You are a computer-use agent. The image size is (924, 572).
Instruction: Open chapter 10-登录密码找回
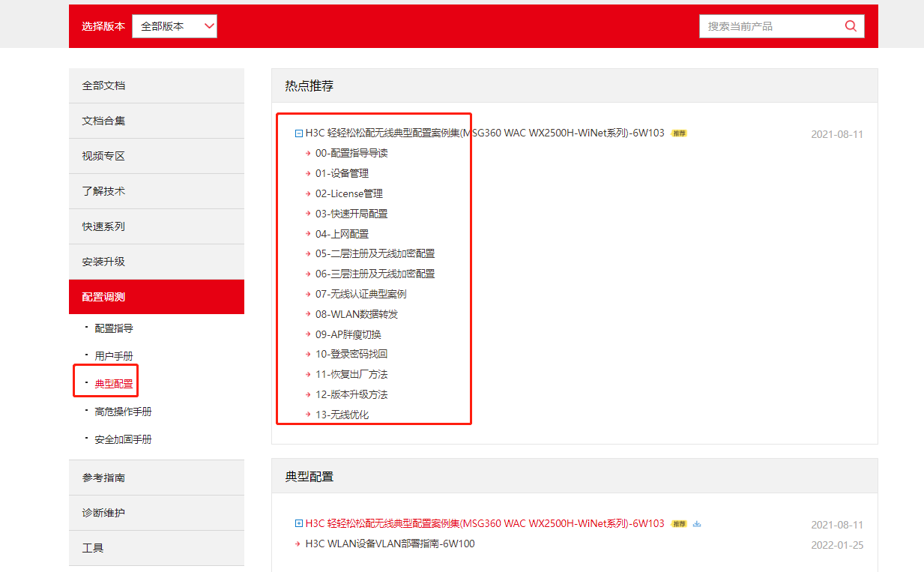(x=351, y=354)
